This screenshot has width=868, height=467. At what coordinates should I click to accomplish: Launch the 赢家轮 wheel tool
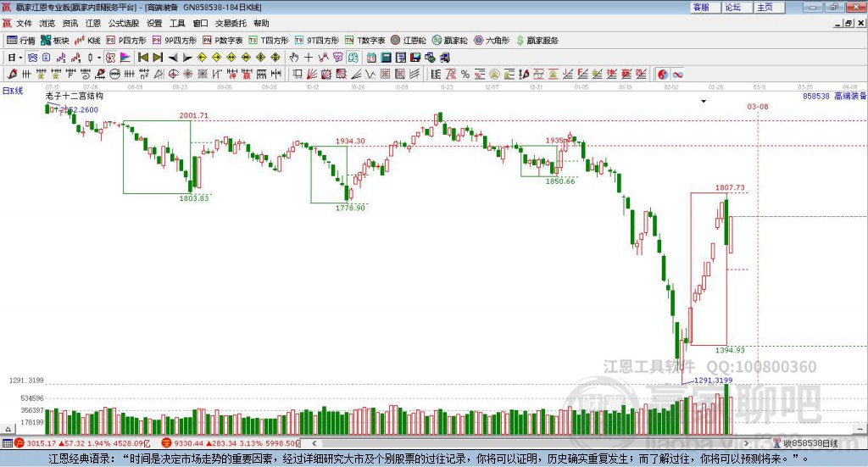coord(449,41)
